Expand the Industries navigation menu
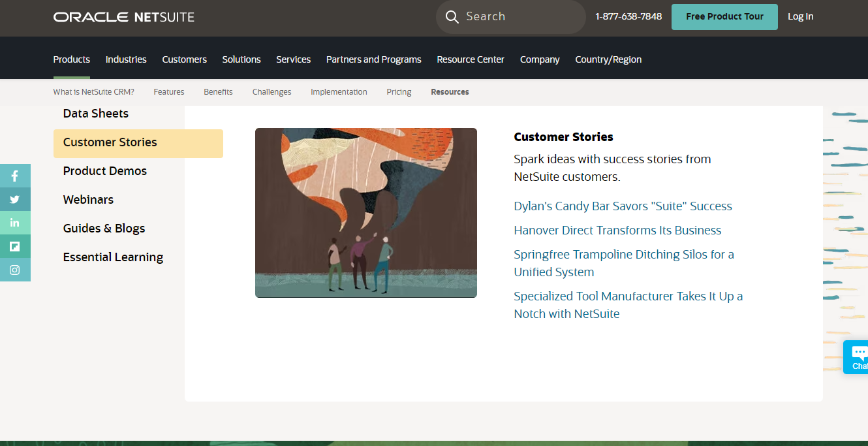 pos(126,59)
